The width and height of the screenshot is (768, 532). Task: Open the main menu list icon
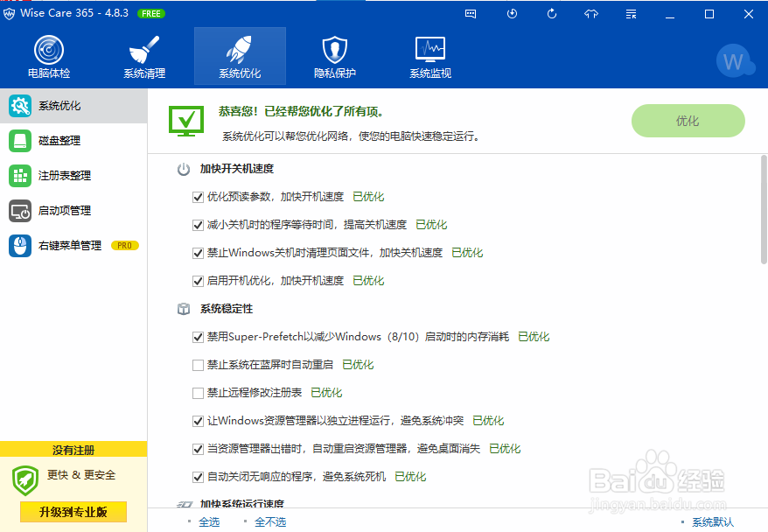click(631, 14)
